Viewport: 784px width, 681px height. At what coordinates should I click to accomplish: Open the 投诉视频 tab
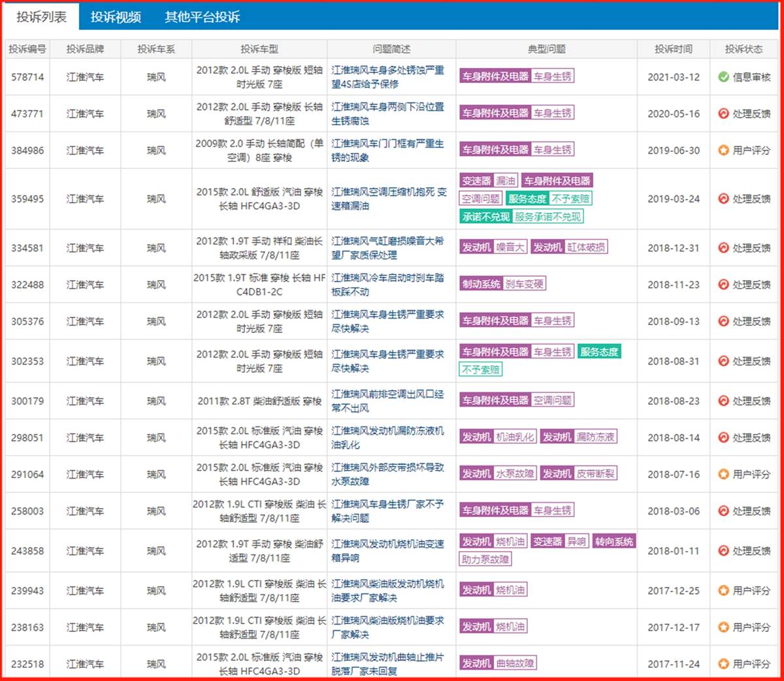[x=116, y=17]
